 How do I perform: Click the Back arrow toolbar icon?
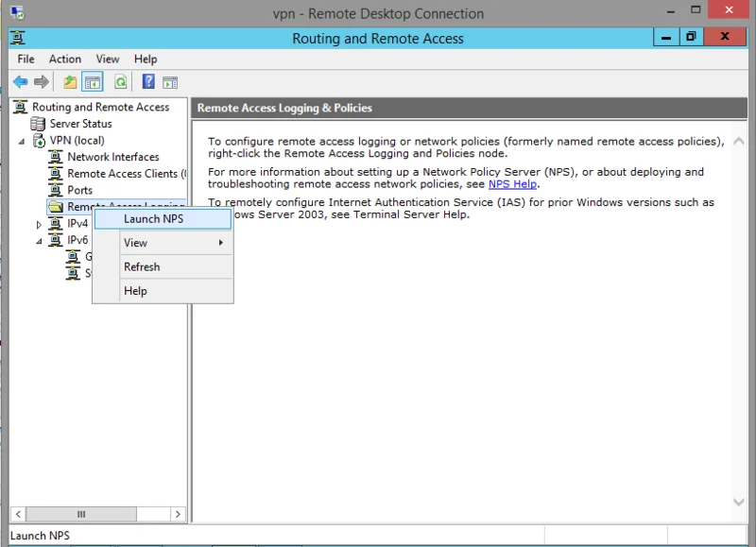point(20,82)
